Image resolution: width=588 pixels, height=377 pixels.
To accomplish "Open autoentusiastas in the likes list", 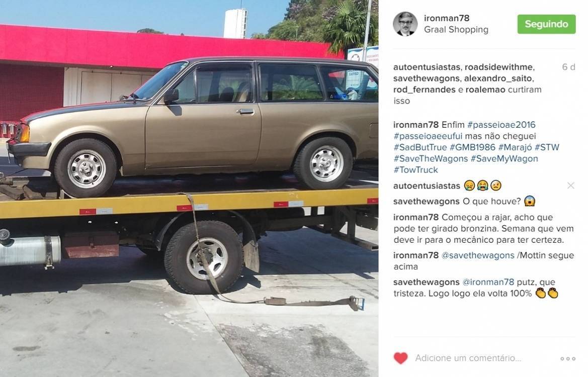I will 427,67.
